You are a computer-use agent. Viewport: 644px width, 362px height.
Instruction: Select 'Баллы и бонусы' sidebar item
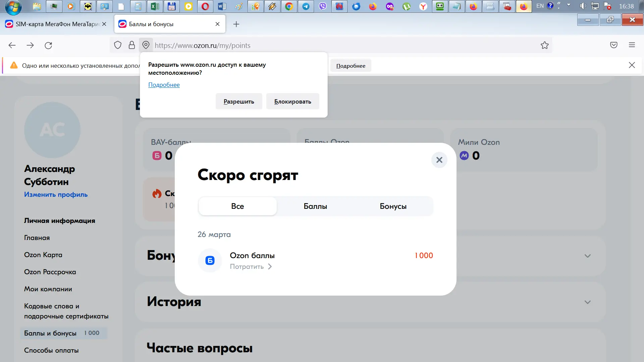pos(64,333)
